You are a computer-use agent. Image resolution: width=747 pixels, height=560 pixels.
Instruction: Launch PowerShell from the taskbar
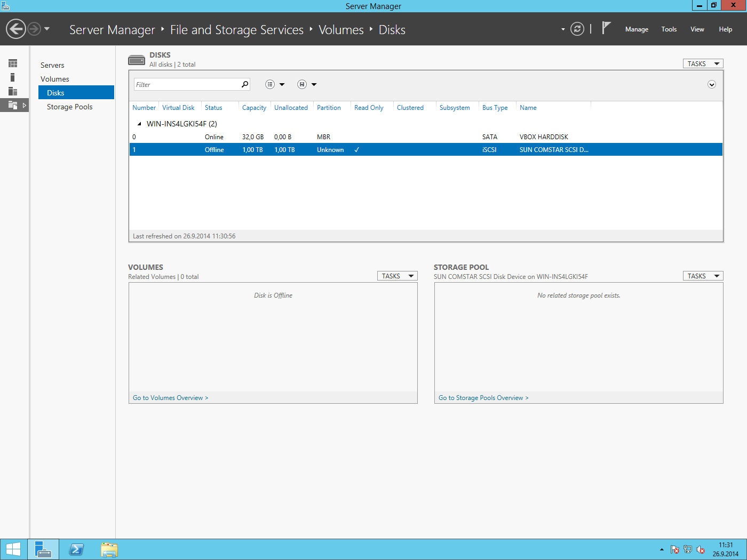click(76, 549)
